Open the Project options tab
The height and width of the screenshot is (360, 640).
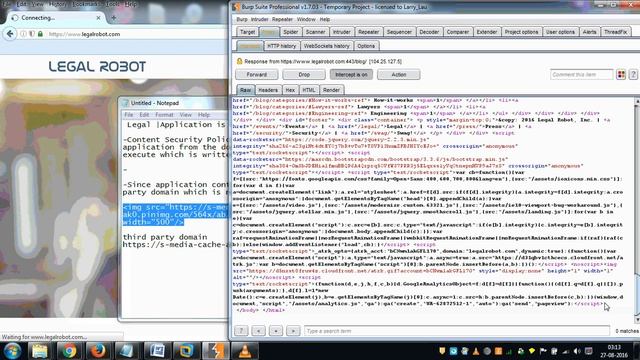pyautogui.click(x=521, y=32)
